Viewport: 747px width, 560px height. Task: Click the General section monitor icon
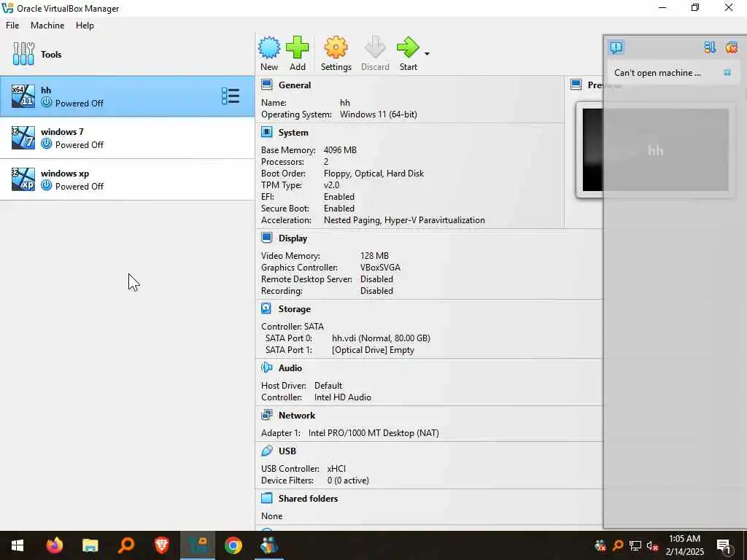pos(267,85)
